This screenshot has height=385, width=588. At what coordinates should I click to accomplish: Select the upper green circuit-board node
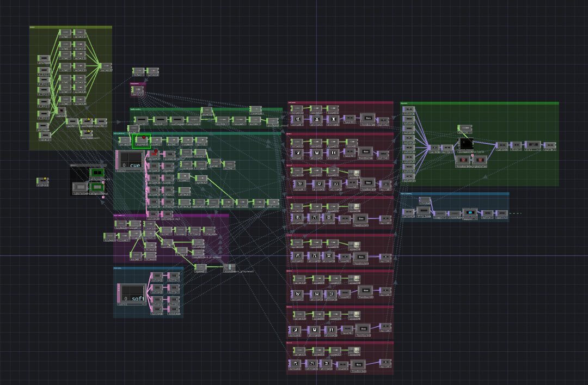pos(98,173)
